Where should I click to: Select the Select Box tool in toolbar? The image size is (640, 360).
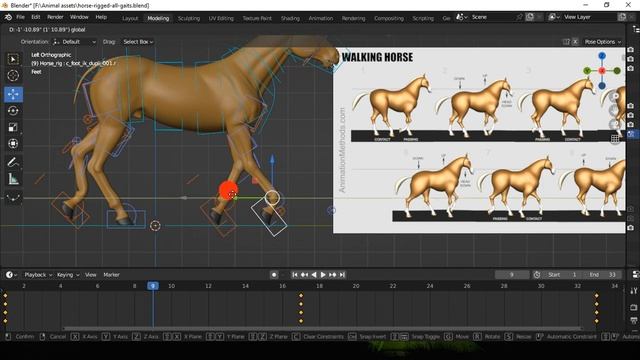[13, 60]
